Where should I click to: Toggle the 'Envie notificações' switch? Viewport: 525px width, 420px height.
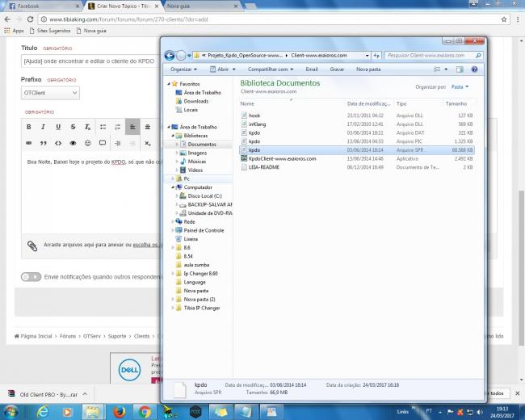[x=31, y=277]
